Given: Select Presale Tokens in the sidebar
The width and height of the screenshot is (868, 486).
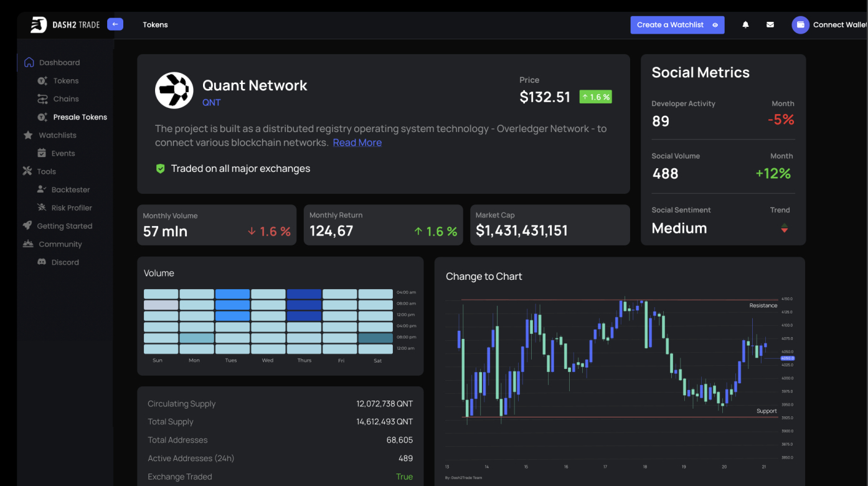Looking at the screenshot, I should (80, 117).
